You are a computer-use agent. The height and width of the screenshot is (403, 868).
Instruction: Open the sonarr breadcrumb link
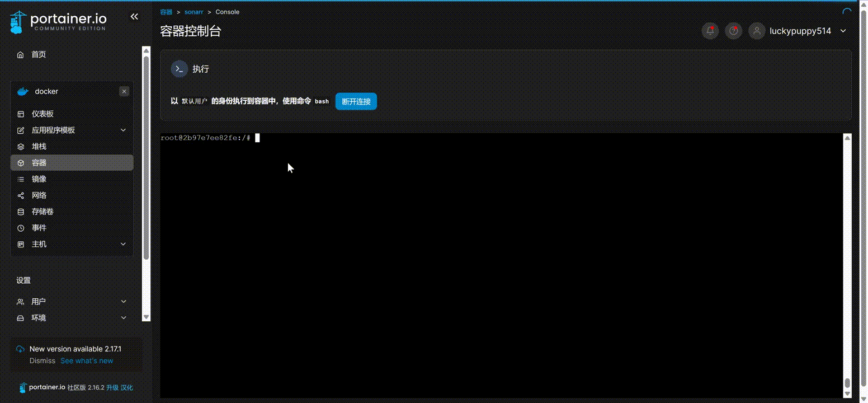[x=194, y=11]
